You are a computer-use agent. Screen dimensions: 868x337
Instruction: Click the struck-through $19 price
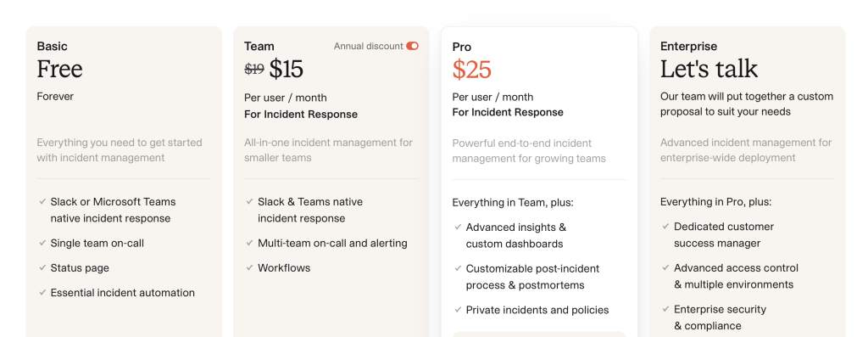254,70
